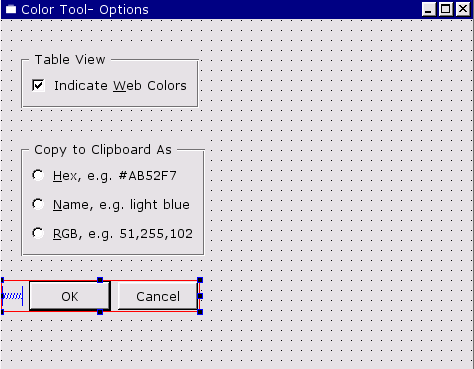
Task: Toggle the Indicate Web Colors checkbox
Action: [38, 85]
